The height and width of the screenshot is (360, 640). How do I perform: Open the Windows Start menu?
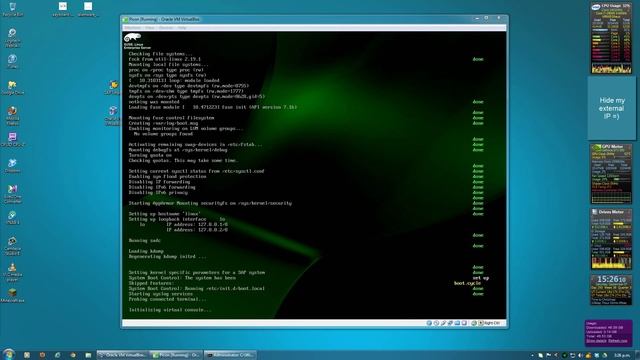[x=8, y=354]
